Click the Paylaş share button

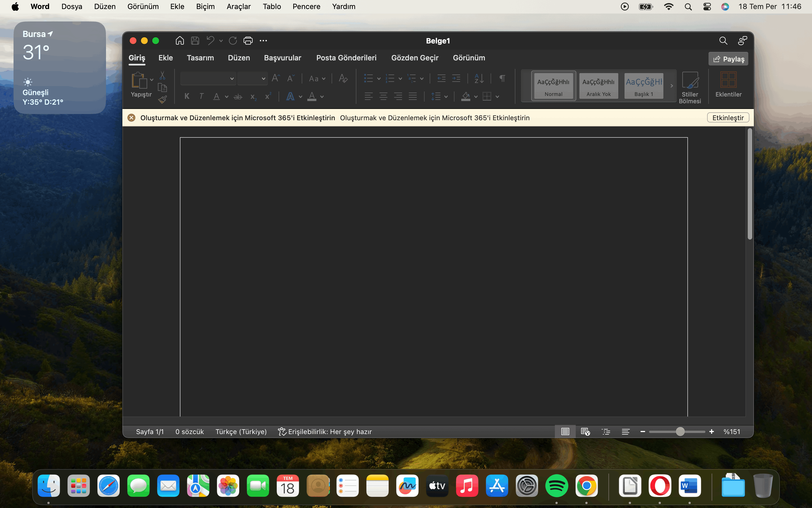[729, 59]
